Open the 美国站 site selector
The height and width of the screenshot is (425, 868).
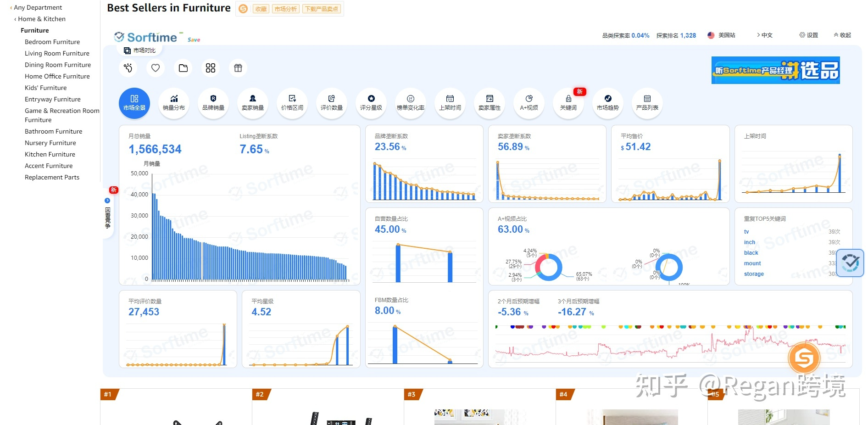(x=722, y=35)
